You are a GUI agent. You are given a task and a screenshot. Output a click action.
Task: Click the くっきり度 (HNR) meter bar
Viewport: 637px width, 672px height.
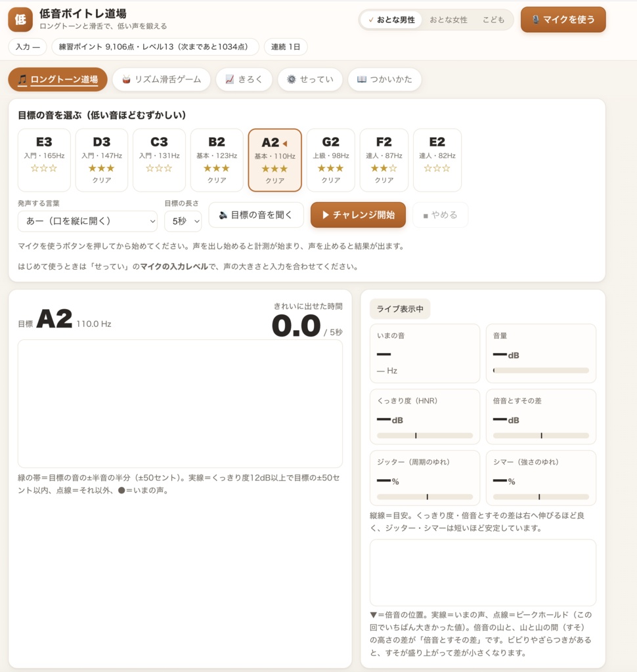[425, 436]
